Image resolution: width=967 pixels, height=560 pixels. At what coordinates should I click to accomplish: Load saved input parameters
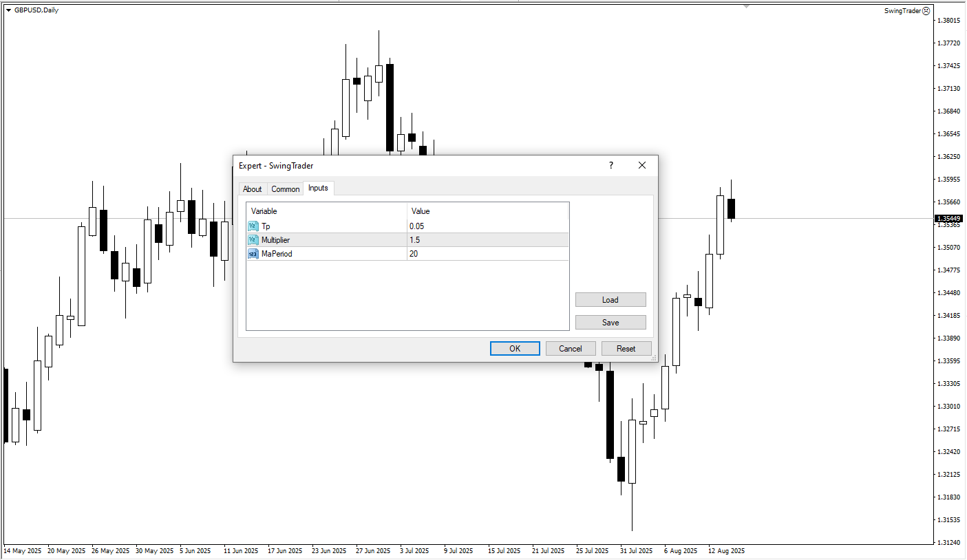point(610,300)
